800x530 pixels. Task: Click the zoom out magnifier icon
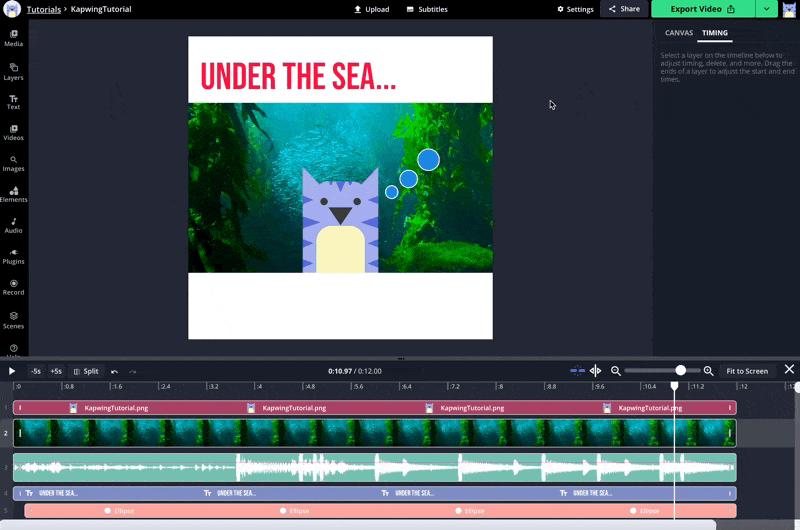pyautogui.click(x=616, y=371)
